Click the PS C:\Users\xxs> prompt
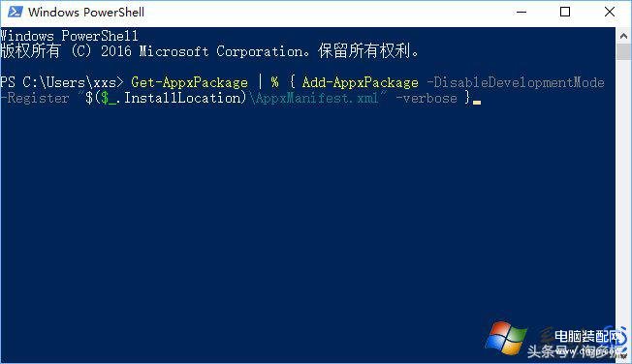The height and width of the screenshot is (364, 632). pyautogui.click(x=62, y=82)
